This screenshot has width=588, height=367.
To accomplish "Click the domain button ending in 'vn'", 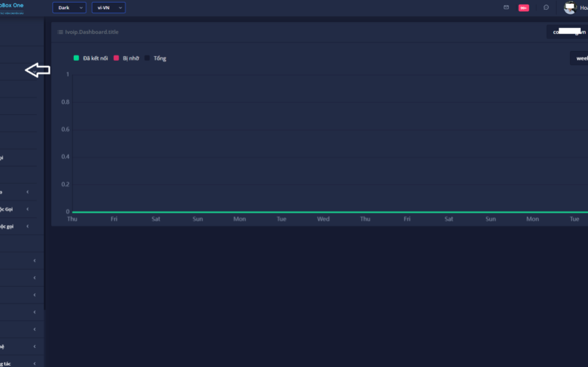I will [566, 32].
